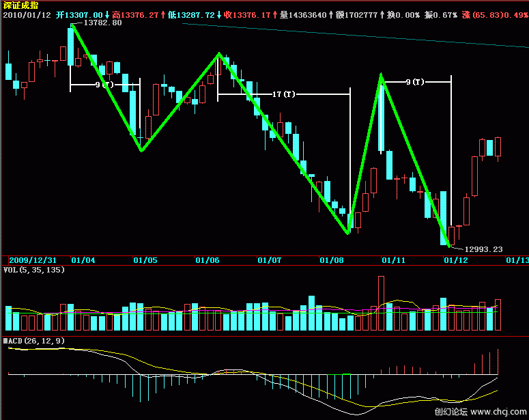
Task: Click the 深证成指 index title
Action: click(x=20, y=5)
